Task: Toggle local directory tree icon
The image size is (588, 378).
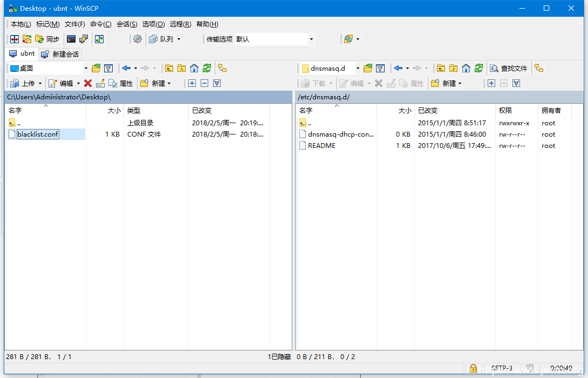Action: (x=222, y=69)
